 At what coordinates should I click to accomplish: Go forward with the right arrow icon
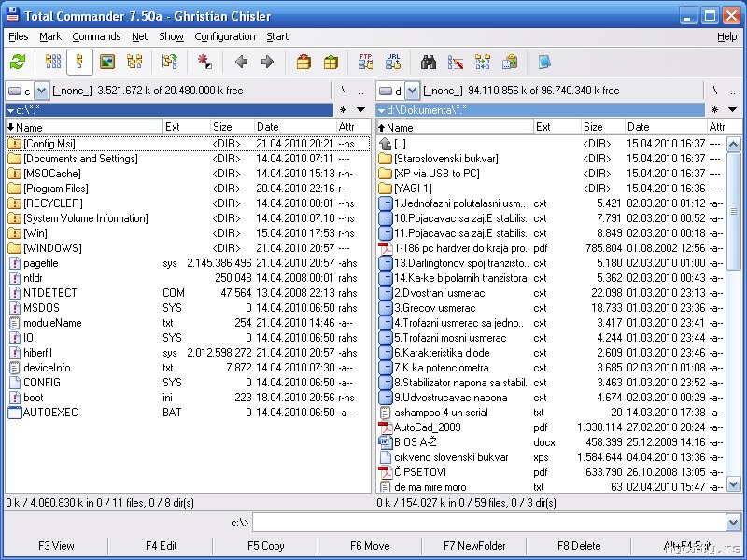tap(267, 62)
